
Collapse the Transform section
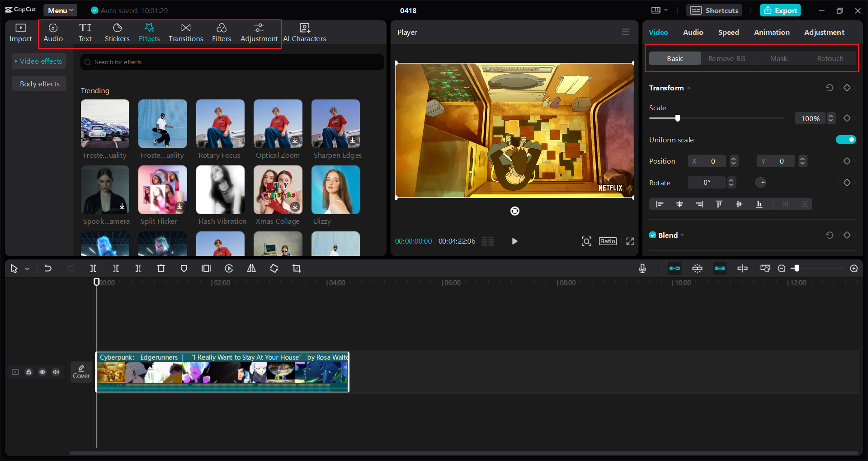point(689,88)
